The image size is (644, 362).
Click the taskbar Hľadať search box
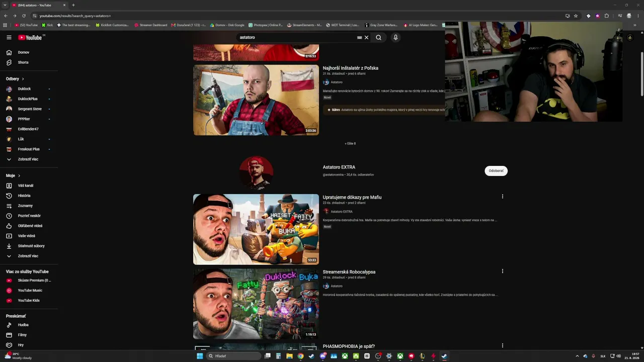pyautogui.click(x=234, y=356)
